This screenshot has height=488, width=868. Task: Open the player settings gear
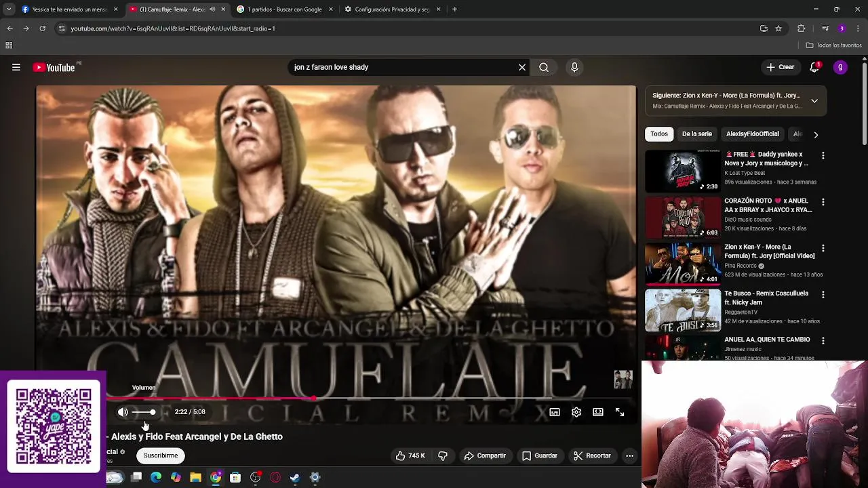click(576, 412)
